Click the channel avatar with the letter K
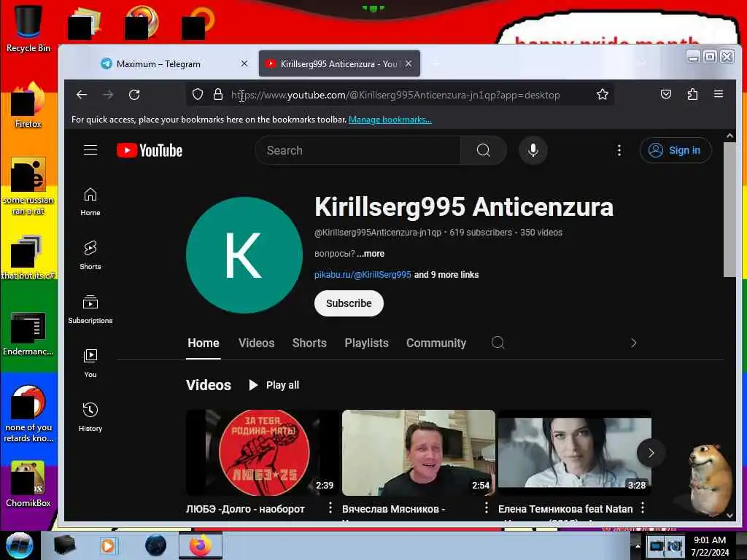 tap(244, 255)
